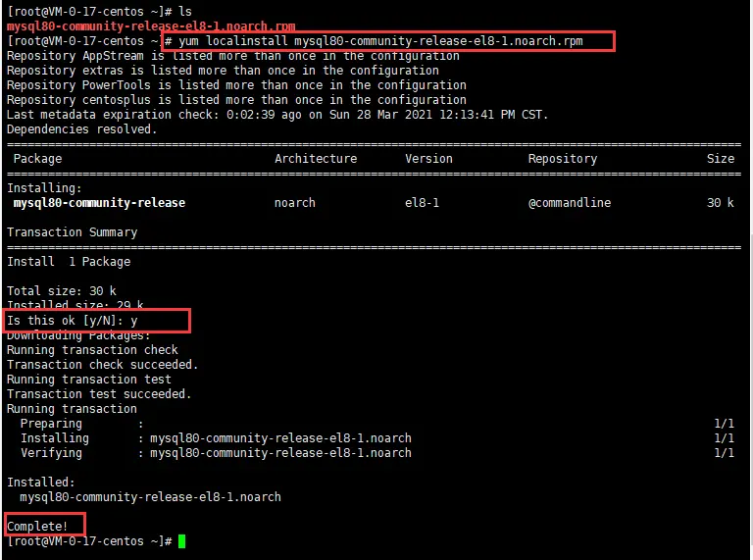Image resolution: width=753 pixels, height=560 pixels.
Task: Click the 'Repository' column header
Action: point(563,159)
